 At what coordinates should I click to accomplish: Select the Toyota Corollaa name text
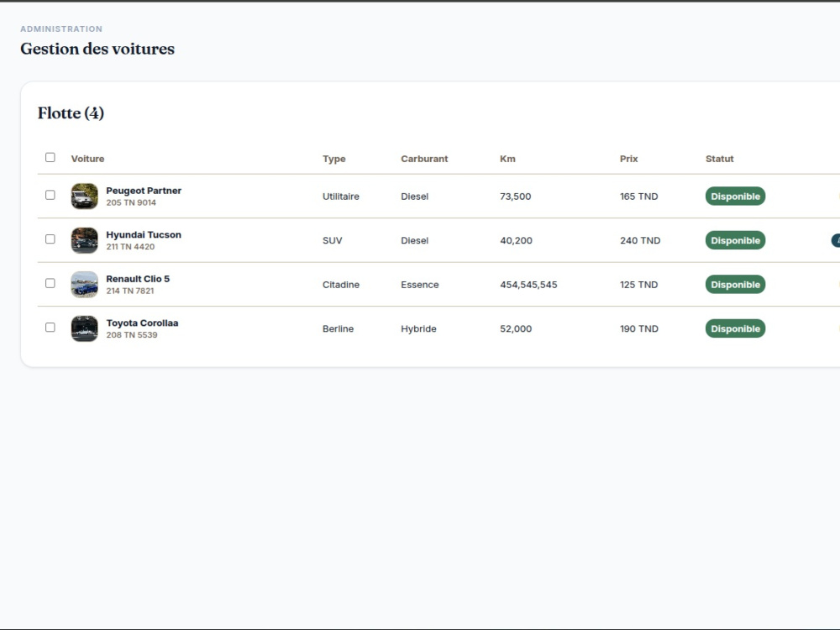click(142, 323)
